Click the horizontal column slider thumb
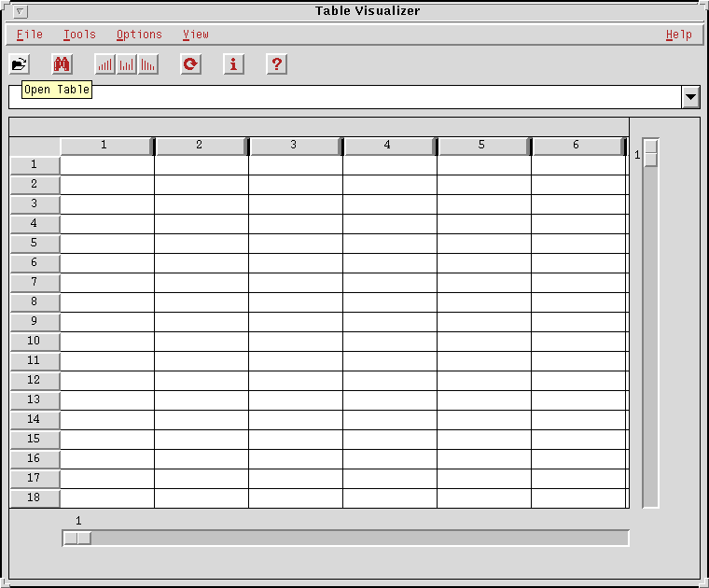 77,539
